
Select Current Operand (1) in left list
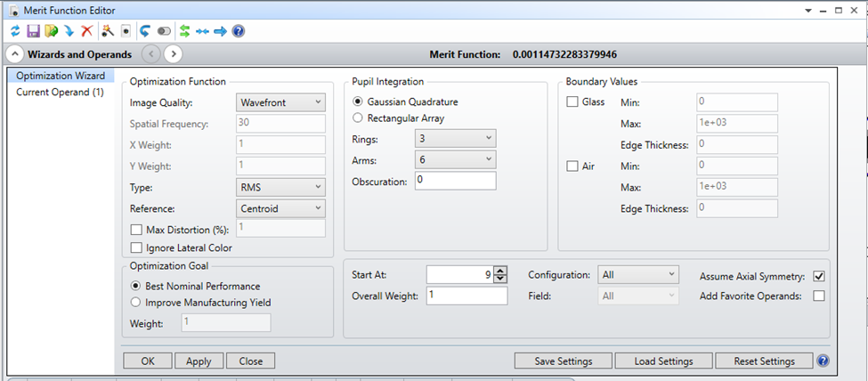[60, 92]
